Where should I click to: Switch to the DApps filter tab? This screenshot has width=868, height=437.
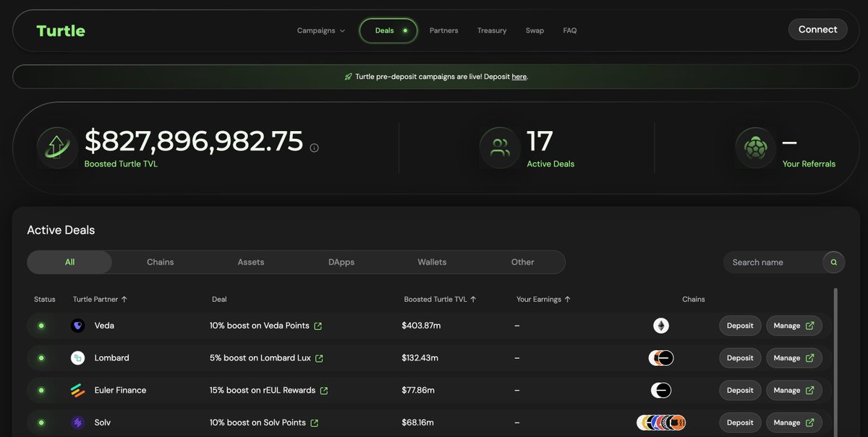(341, 262)
